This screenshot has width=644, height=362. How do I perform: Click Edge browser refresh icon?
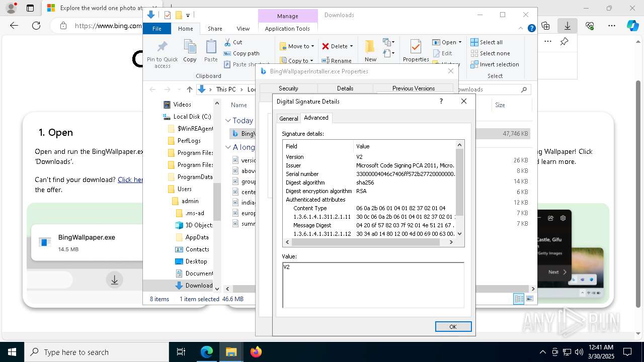36,26
